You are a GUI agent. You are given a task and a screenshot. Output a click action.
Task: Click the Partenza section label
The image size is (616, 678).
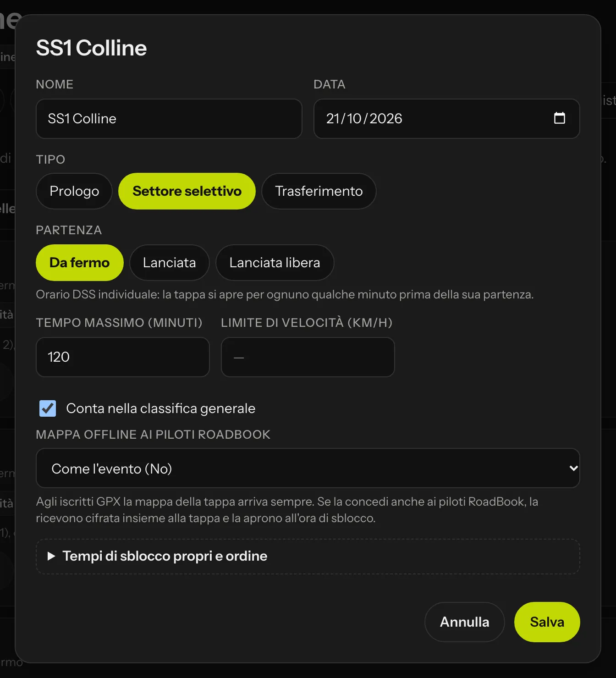pos(69,230)
